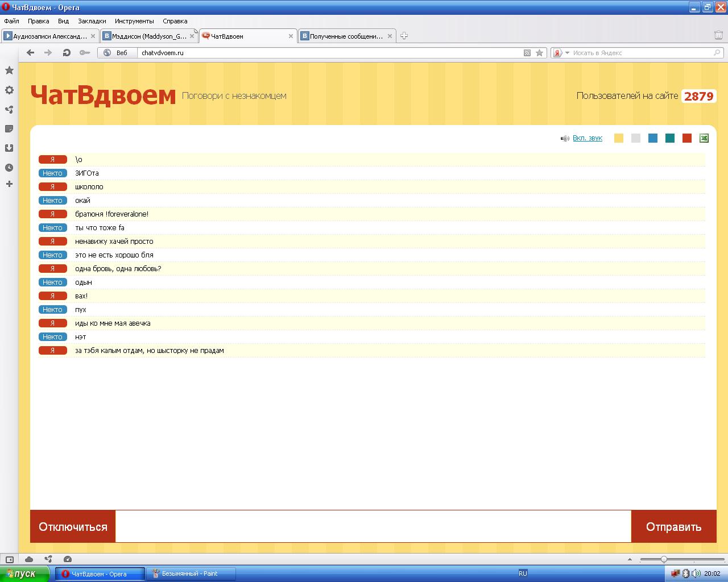Viewport: 728px width, 582px height.
Task: Open the Downloads panel in sidebar
Action: tap(9, 148)
